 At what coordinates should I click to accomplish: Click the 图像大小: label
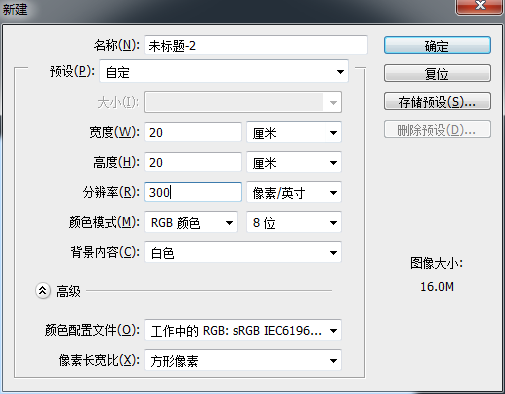click(436, 263)
